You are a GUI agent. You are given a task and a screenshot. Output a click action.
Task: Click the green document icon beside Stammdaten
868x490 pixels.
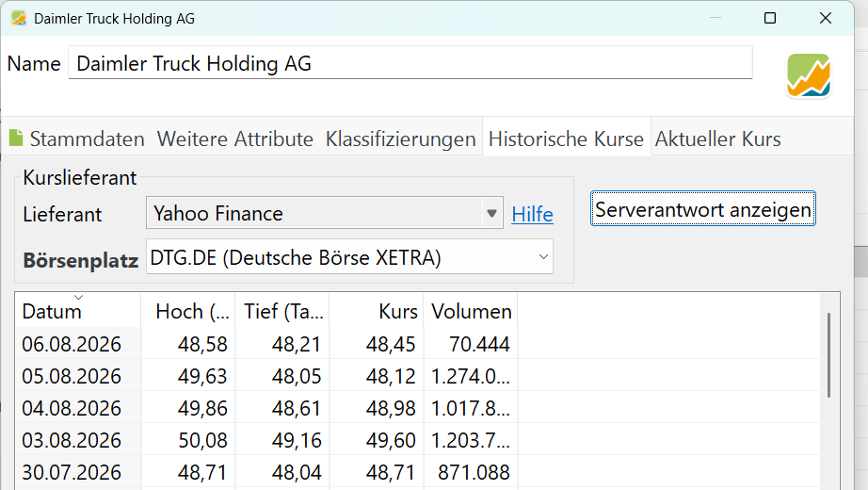tap(16, 138)
